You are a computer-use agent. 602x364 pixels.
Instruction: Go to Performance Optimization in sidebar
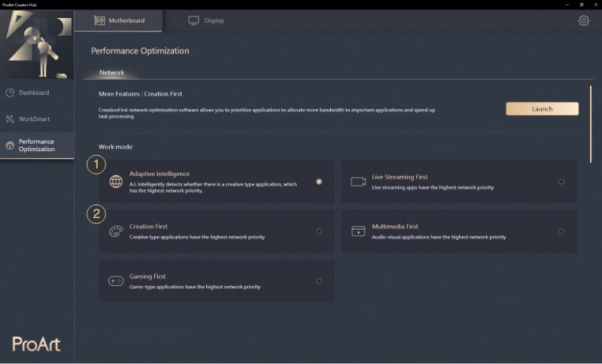[x=36, y=145]
